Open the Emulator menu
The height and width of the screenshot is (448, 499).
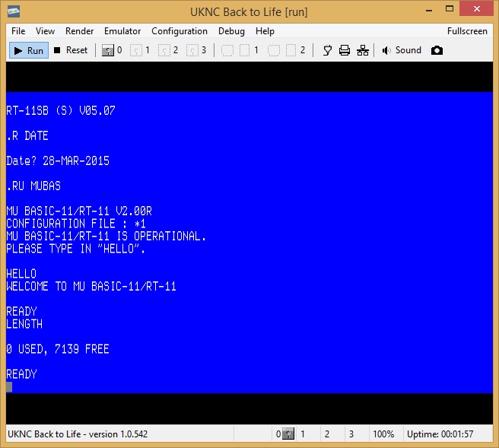[x=122, y=31]
